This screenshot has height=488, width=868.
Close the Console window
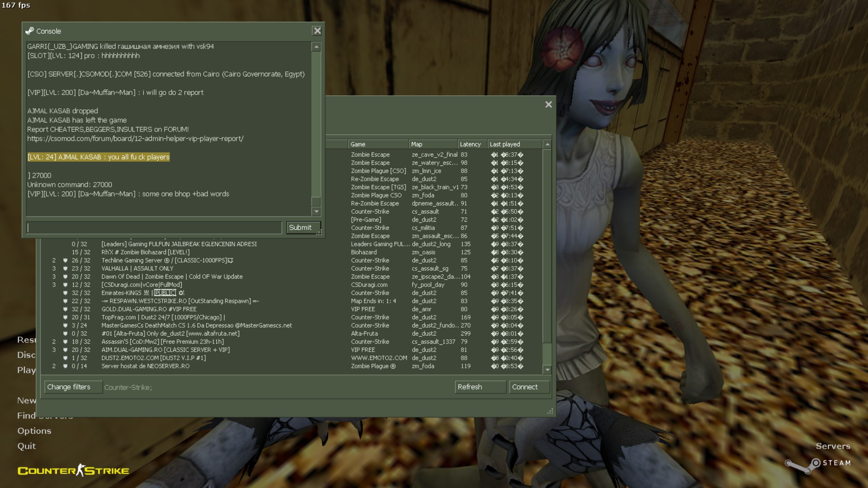317,31
